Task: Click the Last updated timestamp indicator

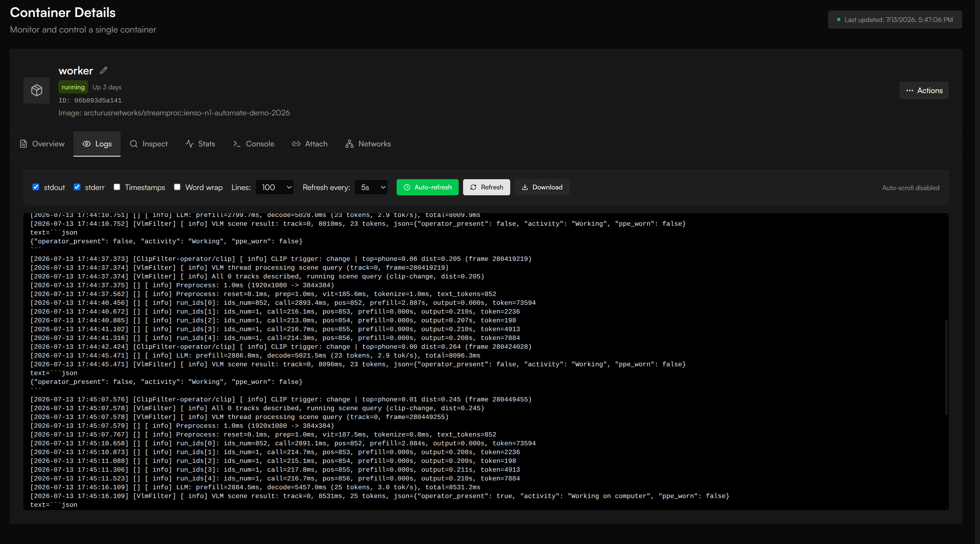Action: [x=895, y=20]
